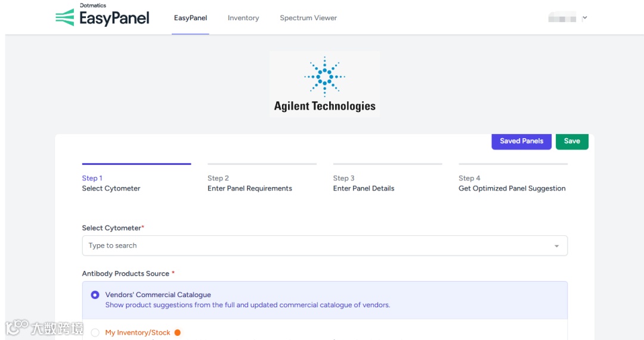Viewport: 644px width, 340px height.
Task: Click the Select Cytometer field label
Action: (x=113, y=228)
